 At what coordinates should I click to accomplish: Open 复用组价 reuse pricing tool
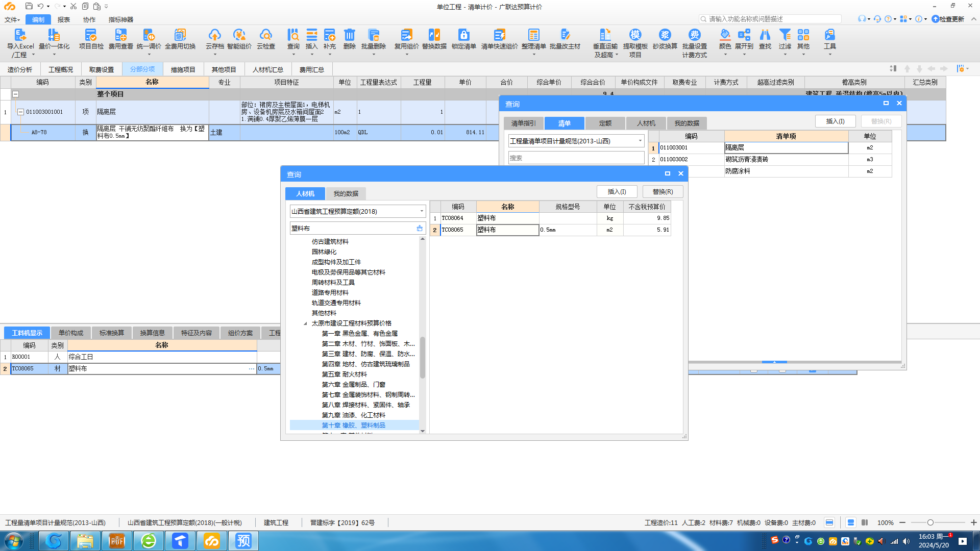point(406,40)
